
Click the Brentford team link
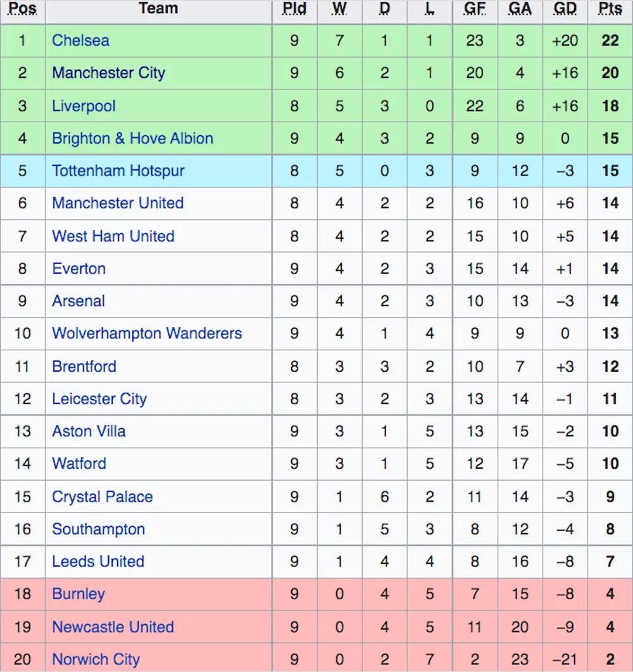[x=84, y=367]
